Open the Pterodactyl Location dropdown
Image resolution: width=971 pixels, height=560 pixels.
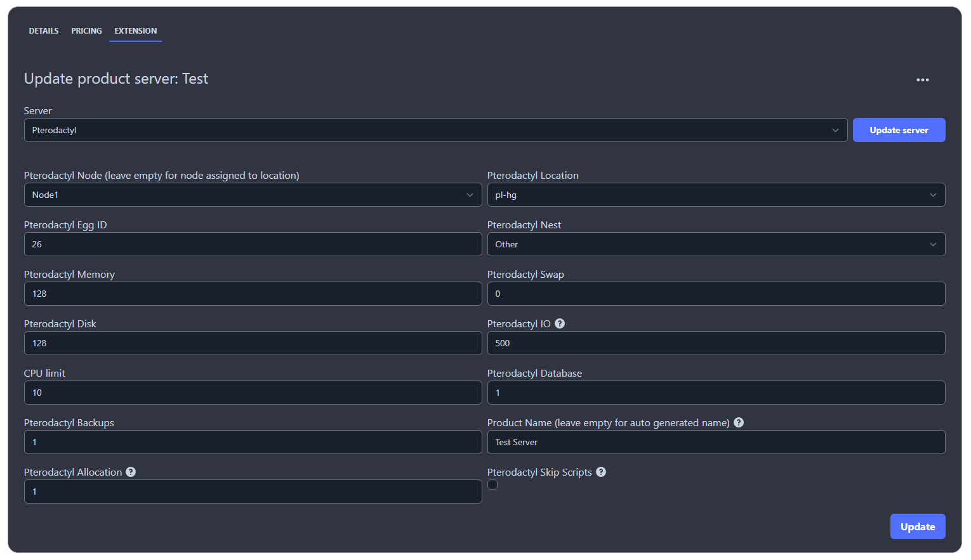716,195
